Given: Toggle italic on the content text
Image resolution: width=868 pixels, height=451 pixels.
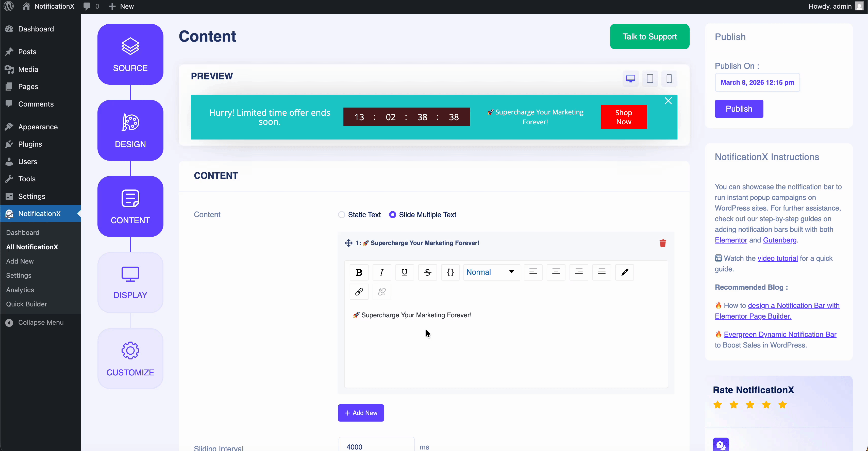Looking at the screenshot, I should click(x=381, y=272).
